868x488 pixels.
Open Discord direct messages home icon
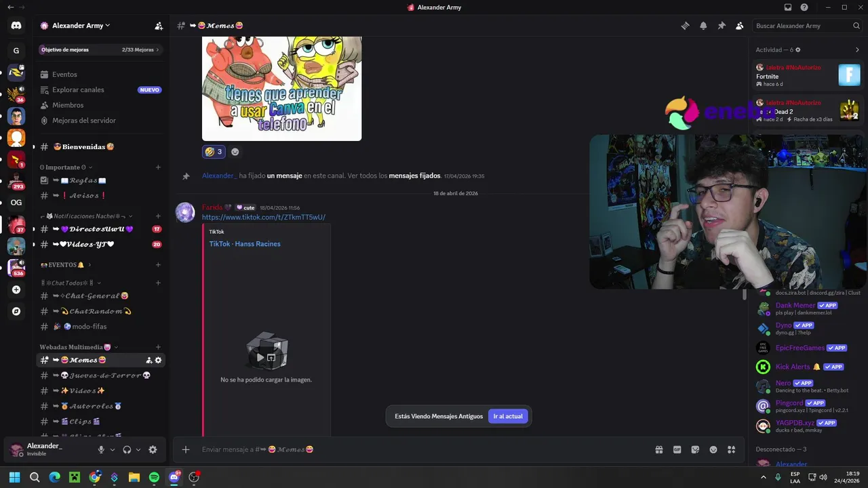[x=16, y=26]
